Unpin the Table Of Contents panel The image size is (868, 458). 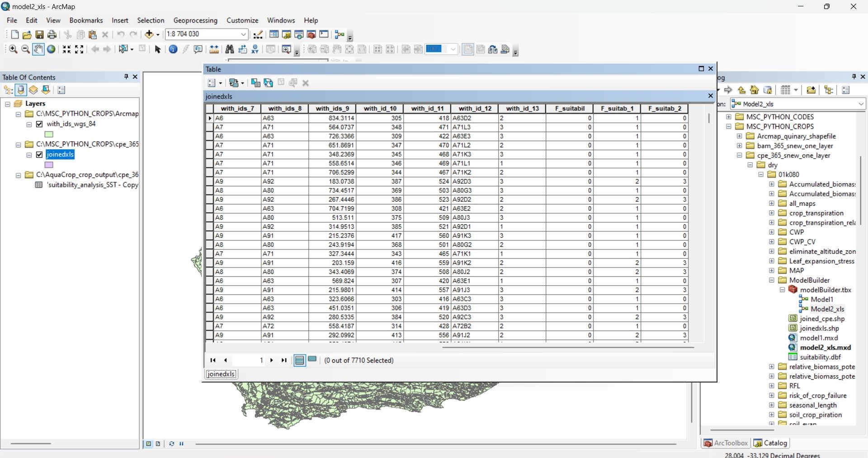[x=126, y=77]
